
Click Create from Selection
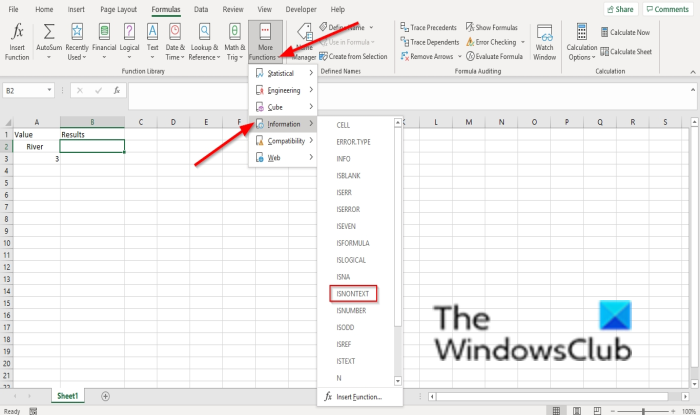(353, 57)
